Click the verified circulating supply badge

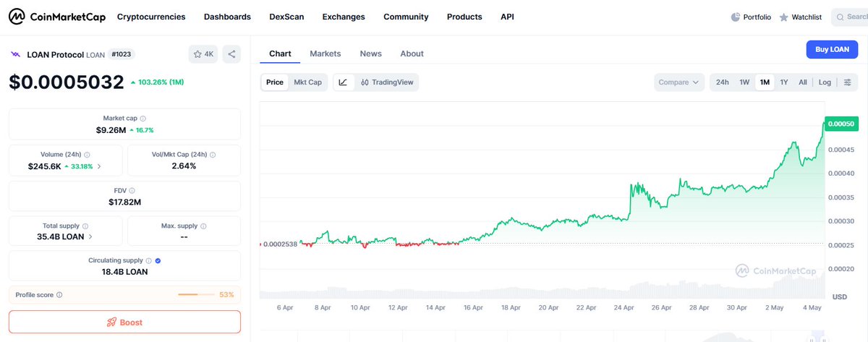(158, 260)
